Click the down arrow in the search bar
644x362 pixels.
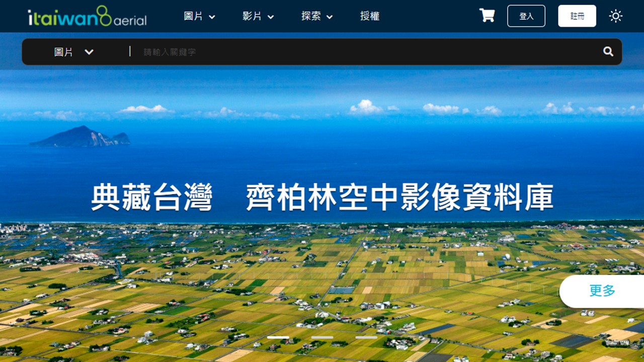click(x=89, y=52)
